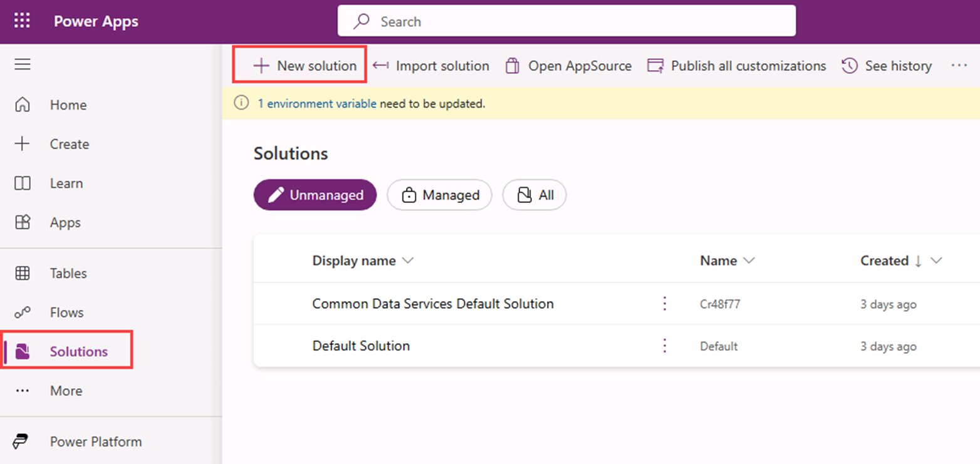This screenshot has width=980, height=464.
Task: Open more options for Default Solution row
Action: [x=665, y=346]
